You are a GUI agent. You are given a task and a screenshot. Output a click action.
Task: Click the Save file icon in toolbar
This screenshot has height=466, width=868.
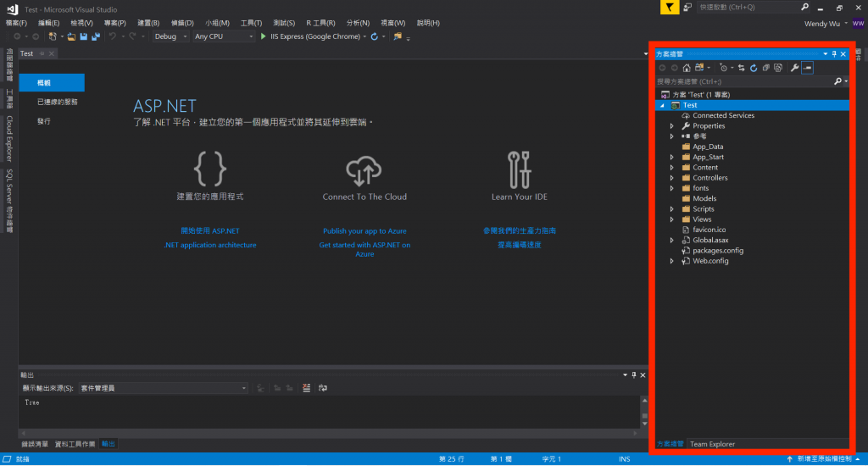click(84, 36)
